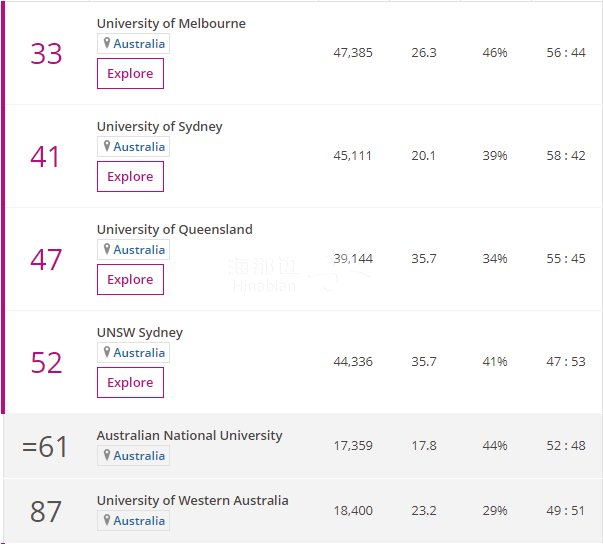Open Explore for University of Sydney

[130, 176]
